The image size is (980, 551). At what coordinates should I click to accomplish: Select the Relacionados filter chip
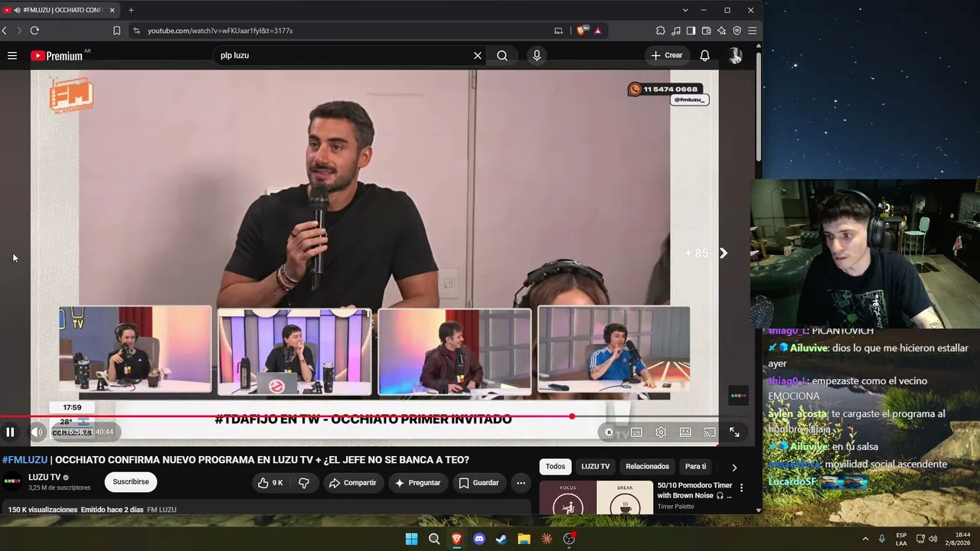pos(647,467)
